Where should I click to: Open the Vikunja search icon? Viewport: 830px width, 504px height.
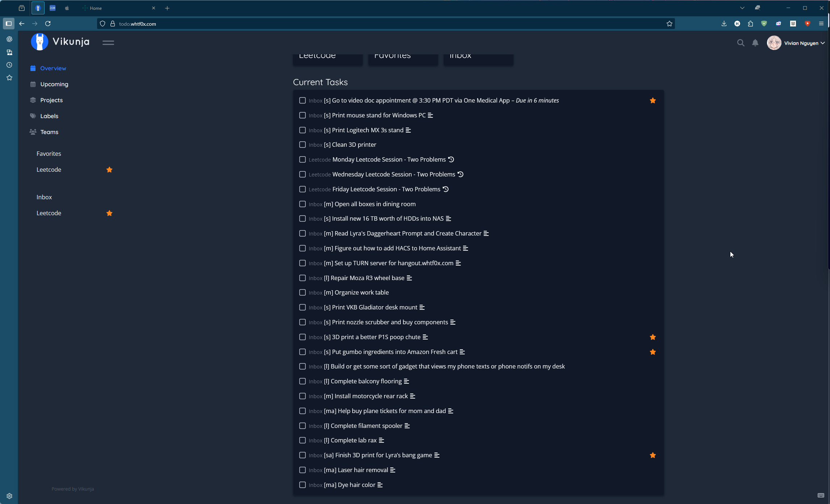tap(741, 43)
